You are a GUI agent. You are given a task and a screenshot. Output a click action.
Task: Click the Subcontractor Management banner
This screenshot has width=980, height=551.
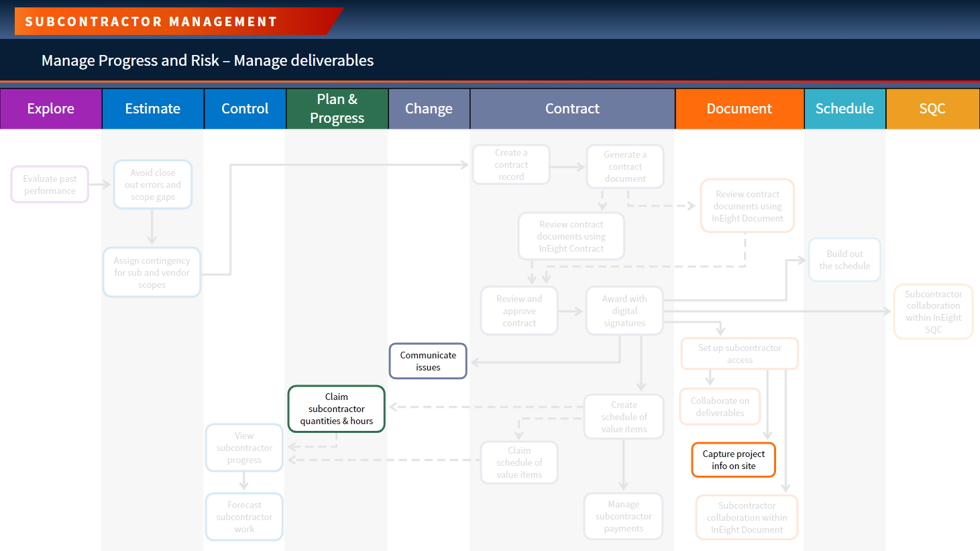(x=178, y=21)
